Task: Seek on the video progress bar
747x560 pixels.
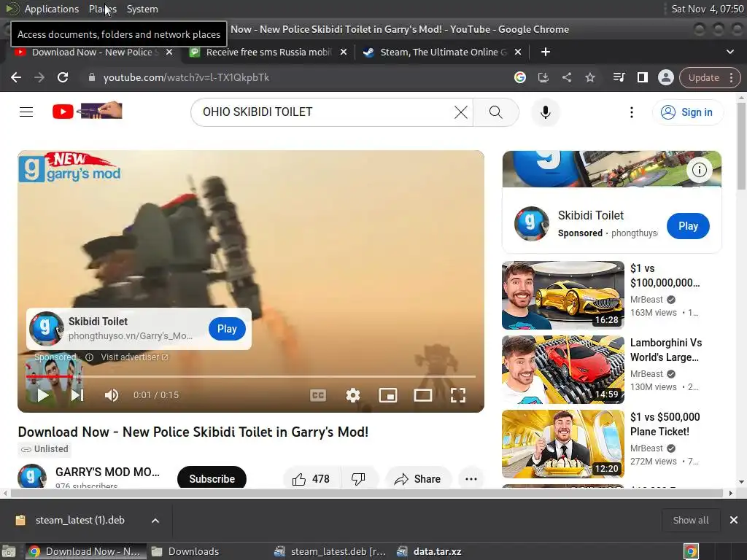Action: tap(251, 376)
